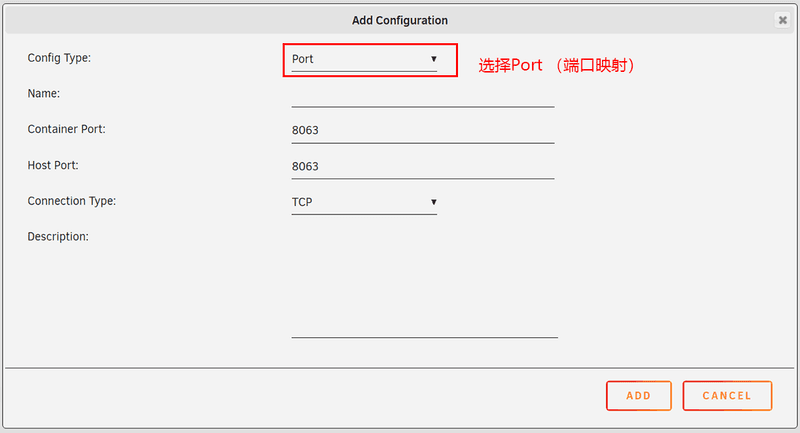Click the ADD button
Image resolution: width=800 pixels, height=433 pixels.
[639, 396]
